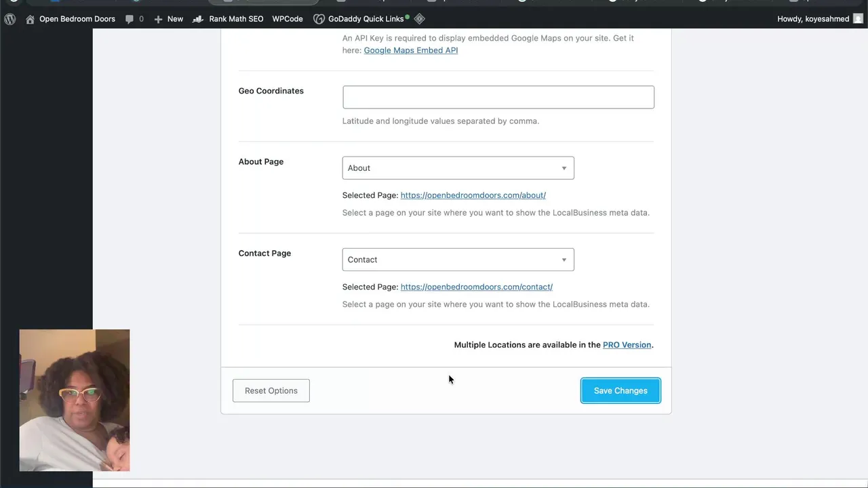Open the Rank Math SEO menu
This screenshot has height=488, width=868.
click(x=236, y=19)
